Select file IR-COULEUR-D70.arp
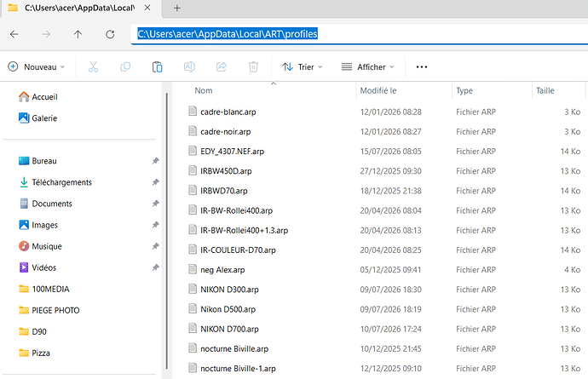The width and height of the screenshot is (588, 379). pos(238,250)
